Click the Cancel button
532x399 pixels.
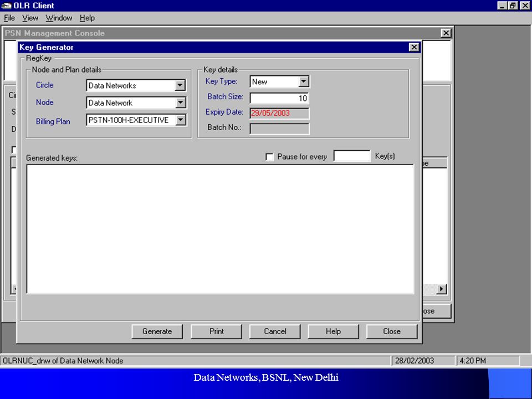(275, 331)
